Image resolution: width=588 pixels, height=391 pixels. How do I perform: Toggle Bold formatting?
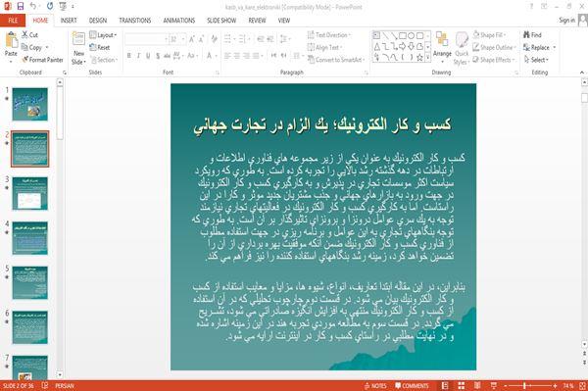(x=129, y=56)
